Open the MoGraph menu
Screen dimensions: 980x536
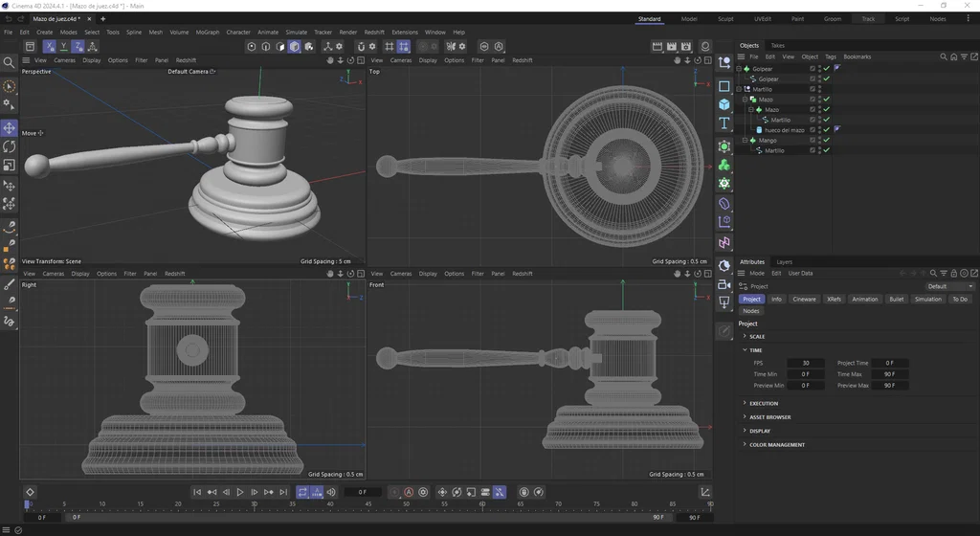click(x=208, y=33)
